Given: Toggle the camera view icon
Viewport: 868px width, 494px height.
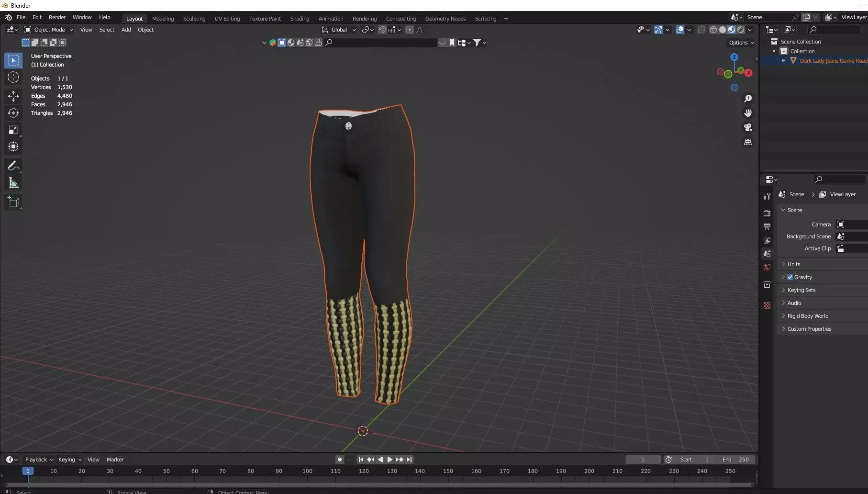Looking at the screenshot, I should point(748,127).
